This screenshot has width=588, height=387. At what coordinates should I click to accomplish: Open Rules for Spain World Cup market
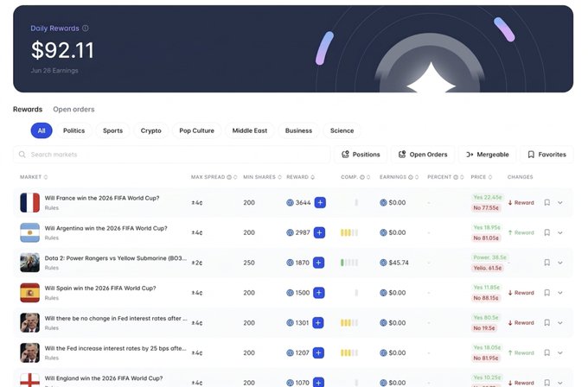point(51,298)
